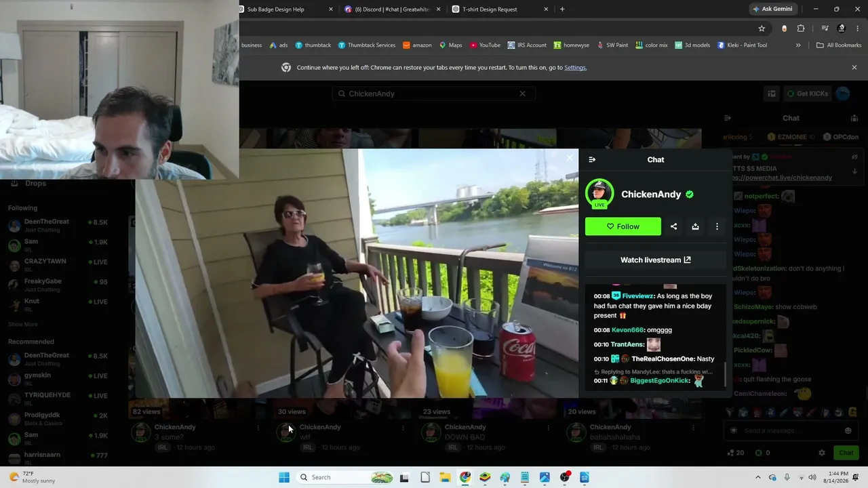Open the thumbtack bookmark
This screenshot has height=488, width=868.
pyautogui.click(x=313, y=45)
